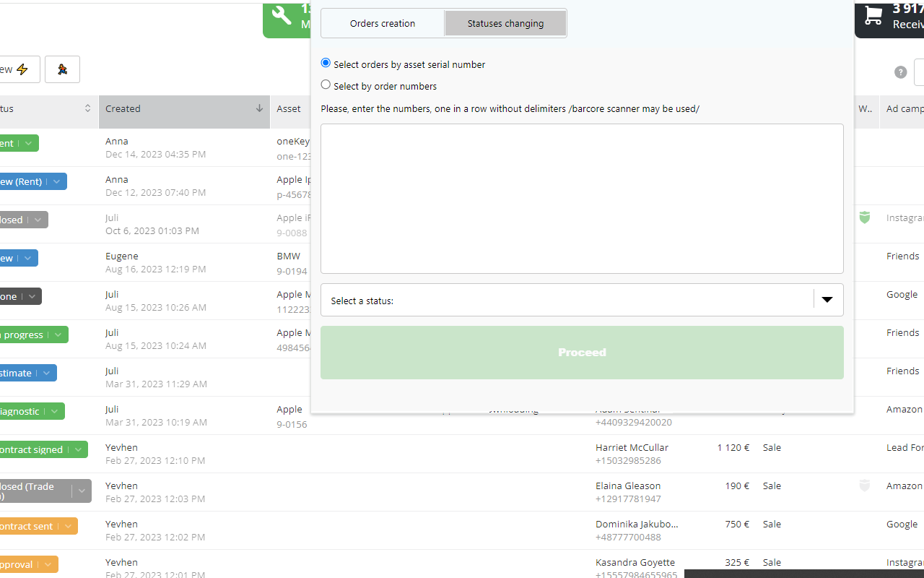The height and width of the screenshot is (578, 924).
Task: Open the status chevron in the Oct 6, 2023 row
Action: (x=38, y=220)
